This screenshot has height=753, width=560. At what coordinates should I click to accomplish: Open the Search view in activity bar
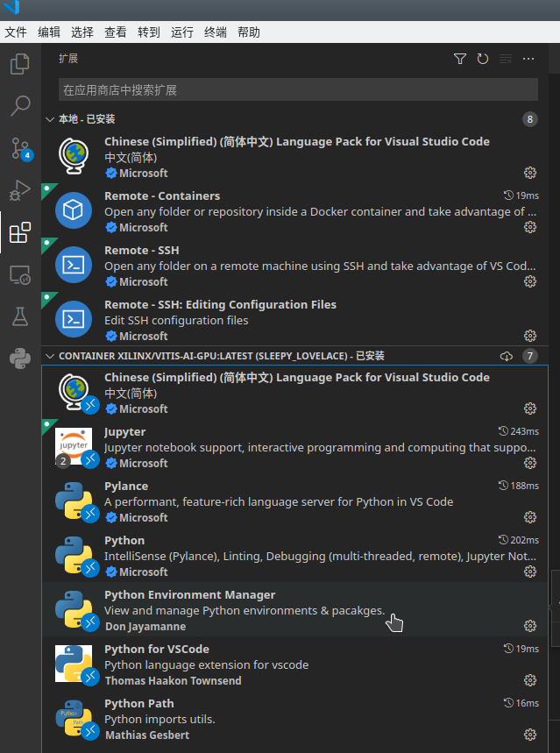pyautogui.click(x=19, y=106)
